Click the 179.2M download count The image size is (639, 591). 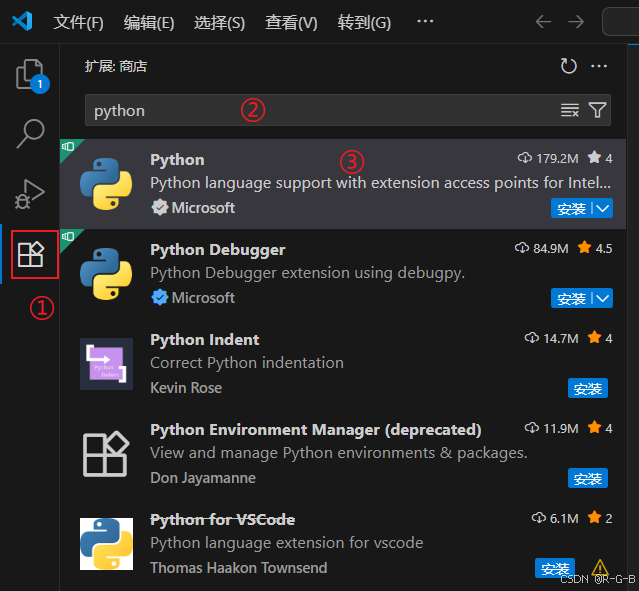point(557,158)
